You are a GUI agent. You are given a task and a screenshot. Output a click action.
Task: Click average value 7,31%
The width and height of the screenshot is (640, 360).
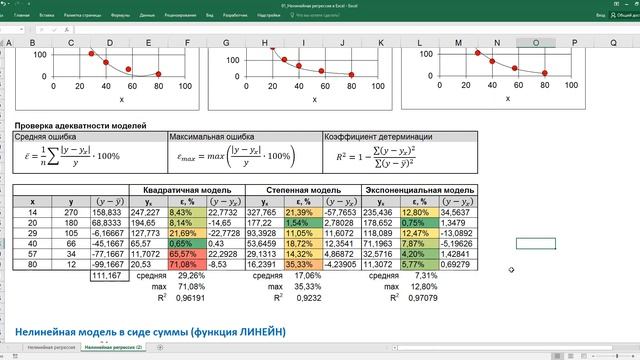[426, 276]
